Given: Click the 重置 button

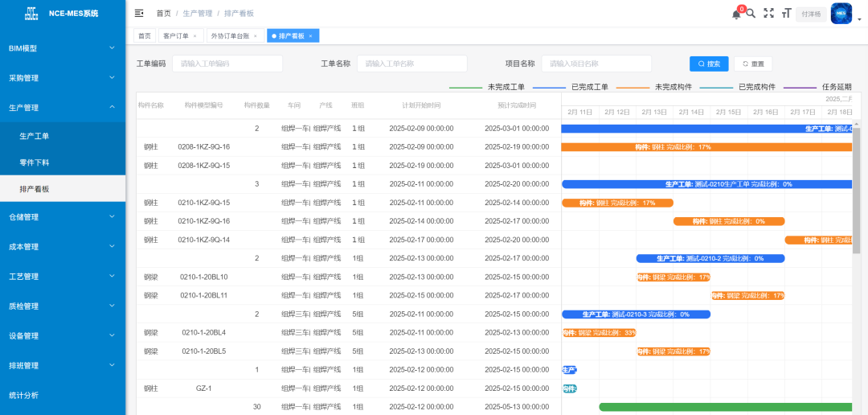Looking at the screenshot, I should (753, 64).
